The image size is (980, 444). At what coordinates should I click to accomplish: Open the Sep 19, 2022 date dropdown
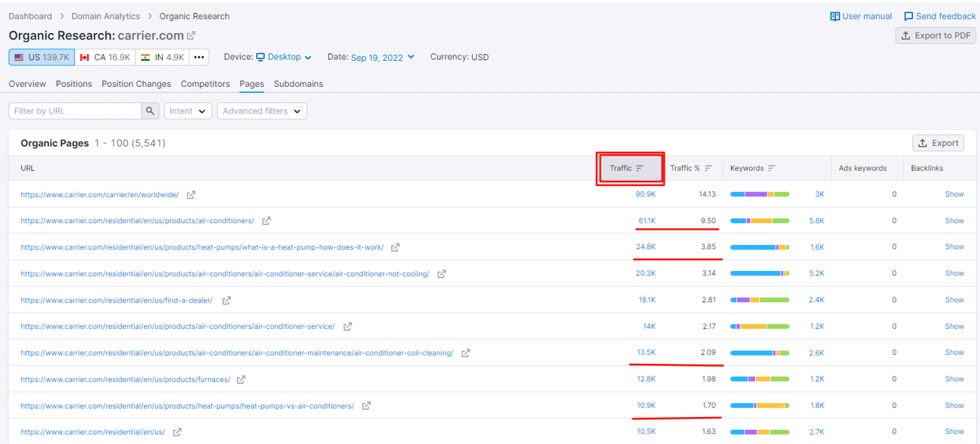[383, 57]
